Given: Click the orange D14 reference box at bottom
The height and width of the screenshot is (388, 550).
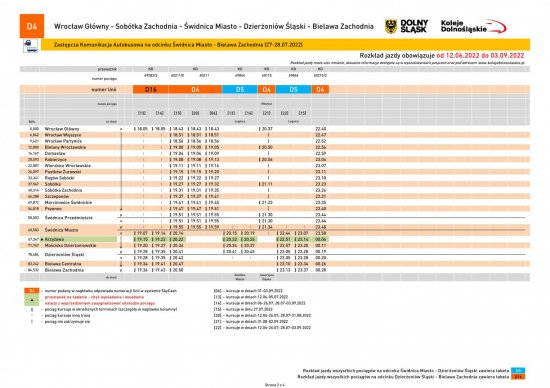Looking at the screenshot, I should [518, 377].
